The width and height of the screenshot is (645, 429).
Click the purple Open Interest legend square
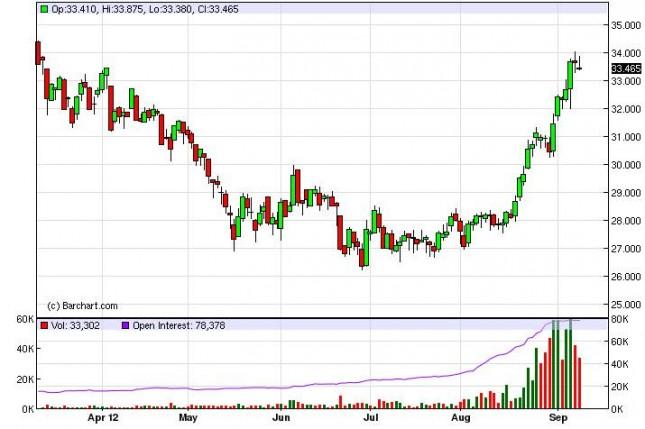point(125,326)
